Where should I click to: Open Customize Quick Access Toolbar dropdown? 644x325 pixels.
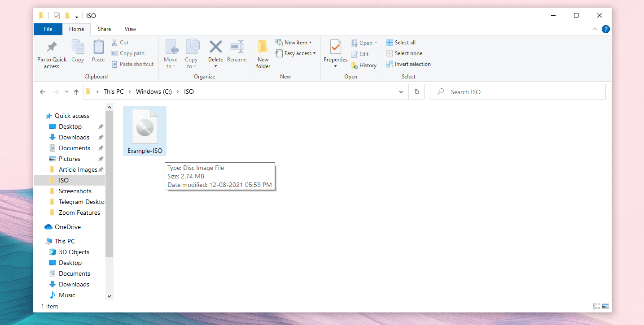click(x=77, y=16)
